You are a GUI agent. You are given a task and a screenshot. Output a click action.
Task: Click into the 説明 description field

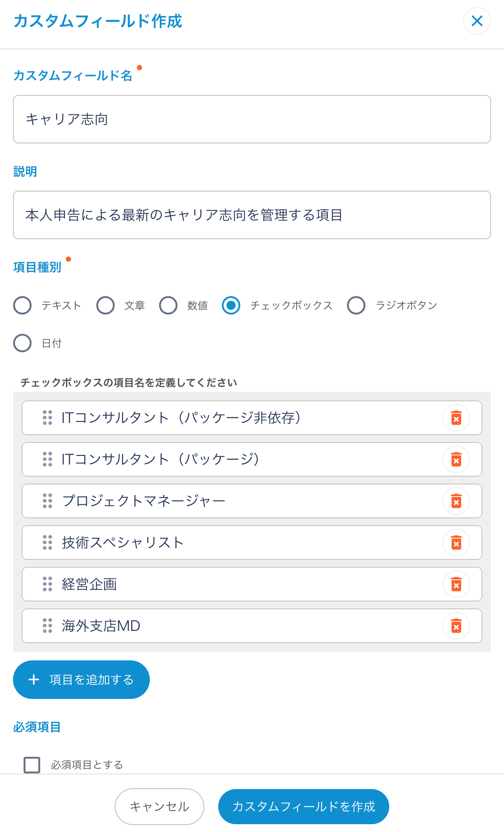pyautogui.click(x=252, y=215)
